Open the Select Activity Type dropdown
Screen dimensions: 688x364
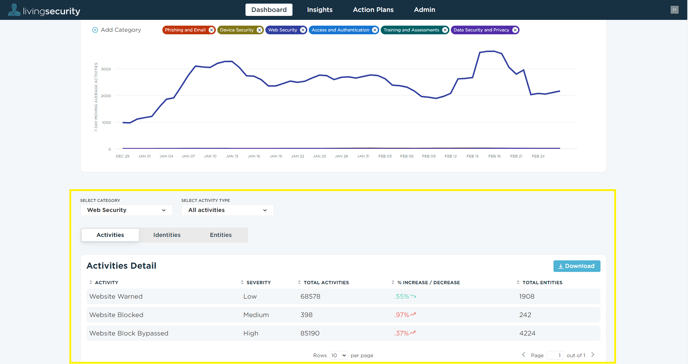pos(227,210)
